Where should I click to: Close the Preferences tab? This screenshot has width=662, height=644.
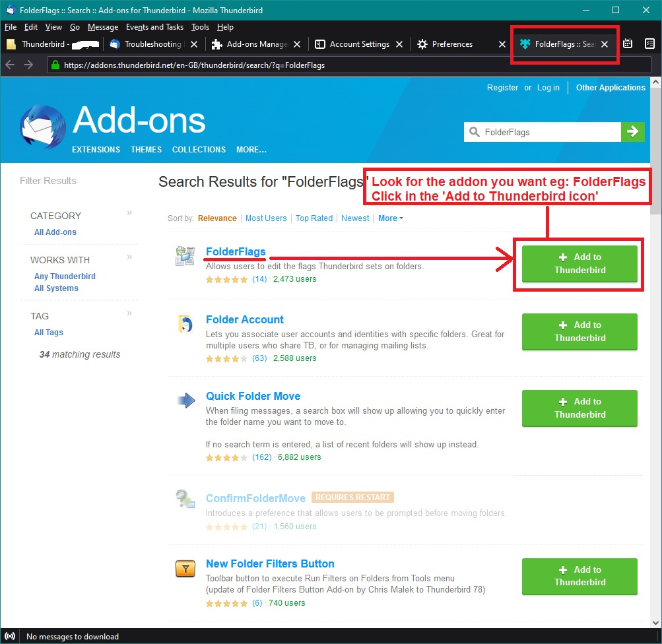click(502, 44)
